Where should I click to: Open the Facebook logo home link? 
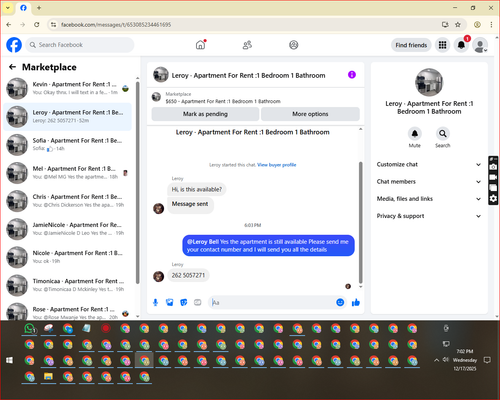pos(14,45)
